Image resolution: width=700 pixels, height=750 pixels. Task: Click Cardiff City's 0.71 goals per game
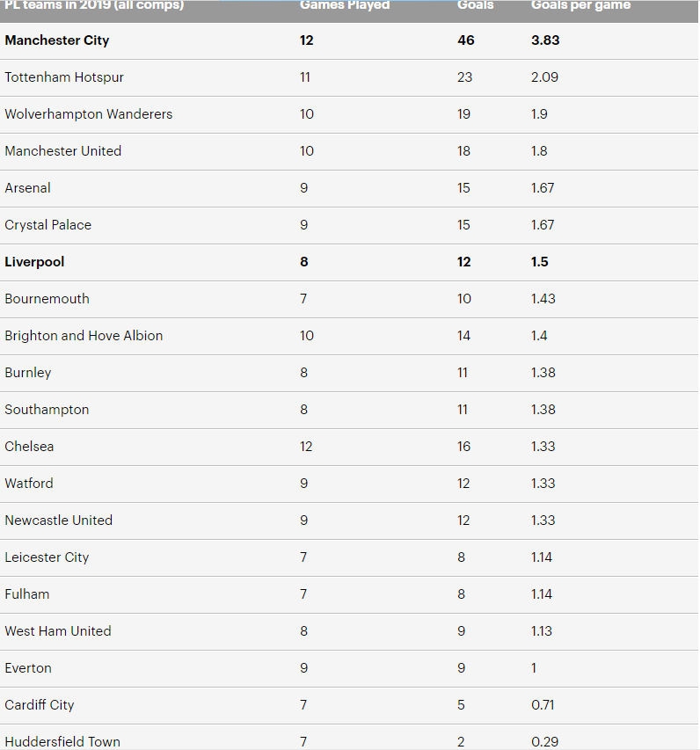(x=543, y=705)
